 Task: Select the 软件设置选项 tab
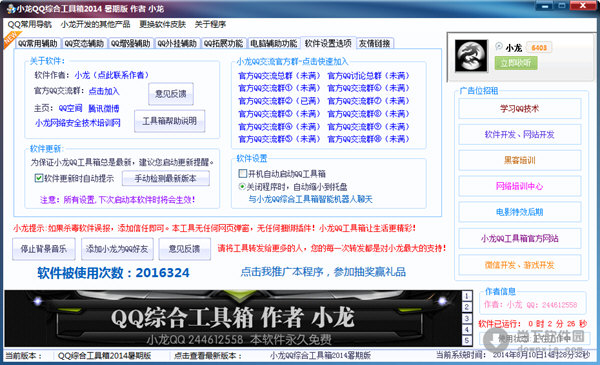coord(328,43)
